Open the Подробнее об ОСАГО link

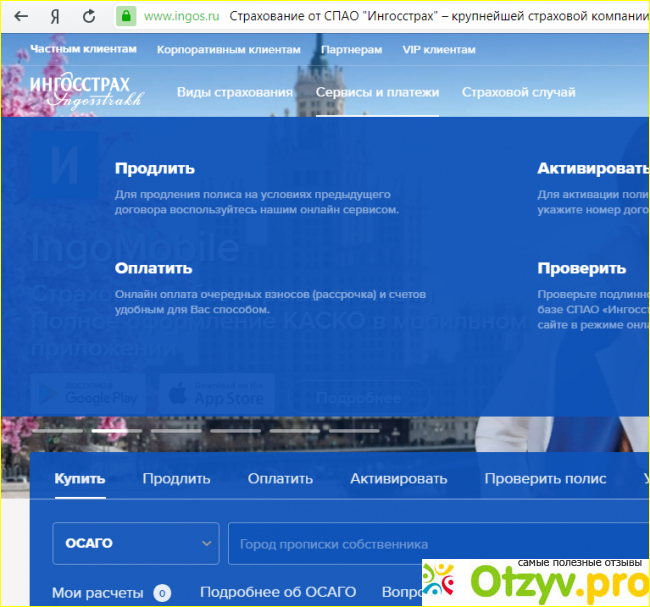pyautogui.click(x=276, y=592)
